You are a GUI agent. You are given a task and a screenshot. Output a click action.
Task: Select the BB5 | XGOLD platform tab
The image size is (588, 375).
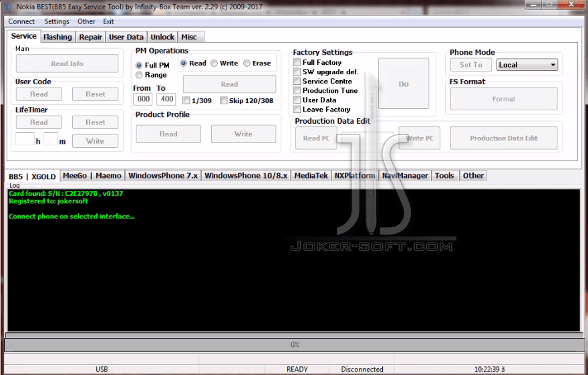(x=32, y=176)
